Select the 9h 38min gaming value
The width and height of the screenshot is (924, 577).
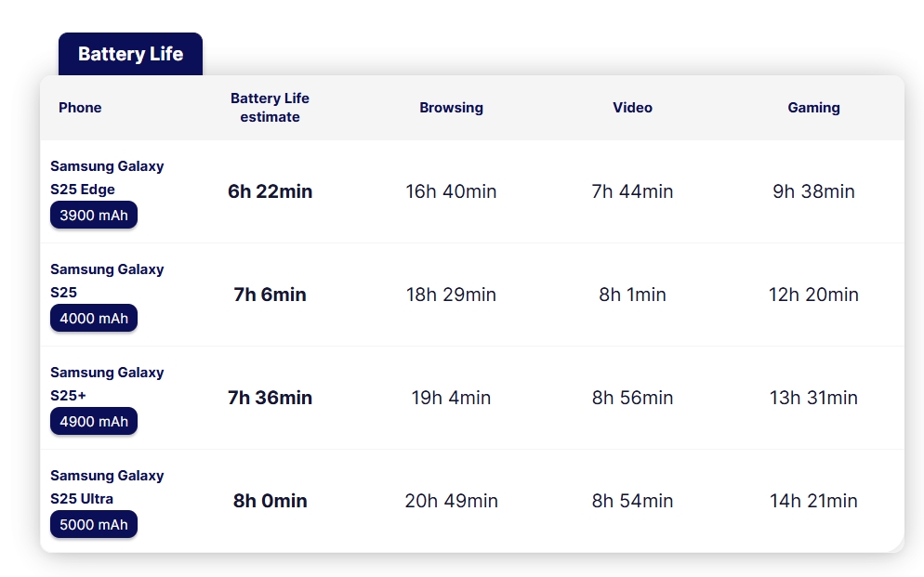(813, 191)
